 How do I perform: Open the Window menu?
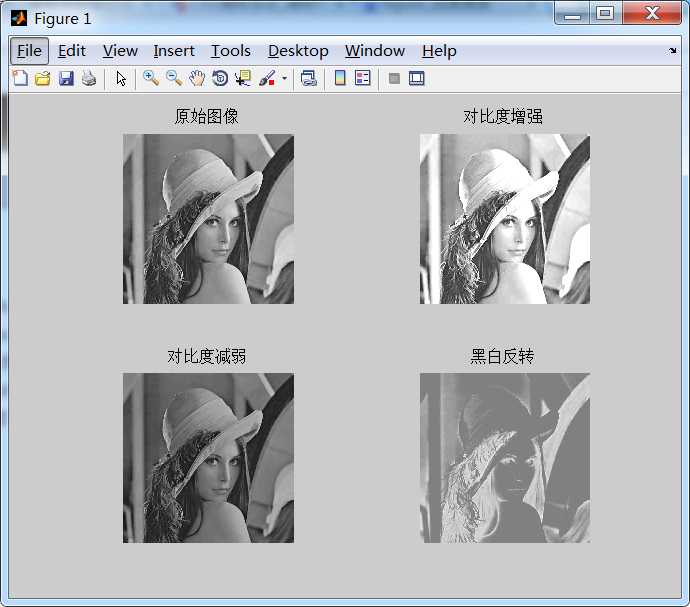[375, 51]
